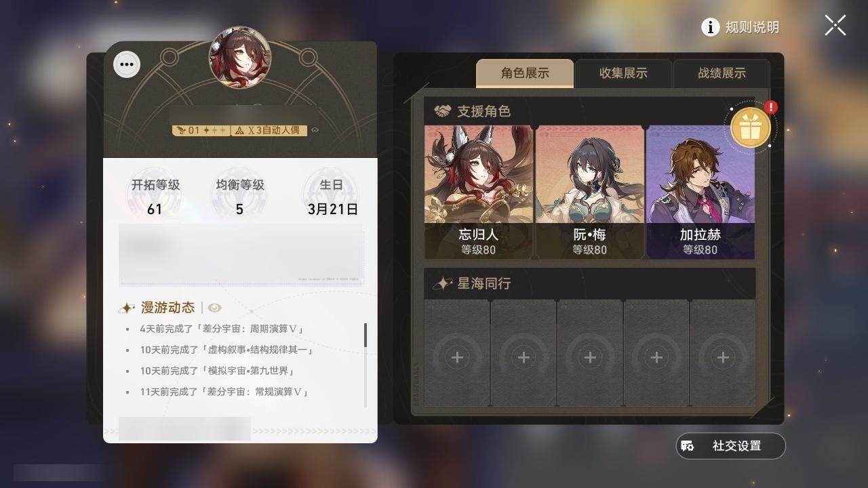Viewport: 868px width, 488px height.
Task: Select support character 阮•梅
Action: click(x=589, y=192)
